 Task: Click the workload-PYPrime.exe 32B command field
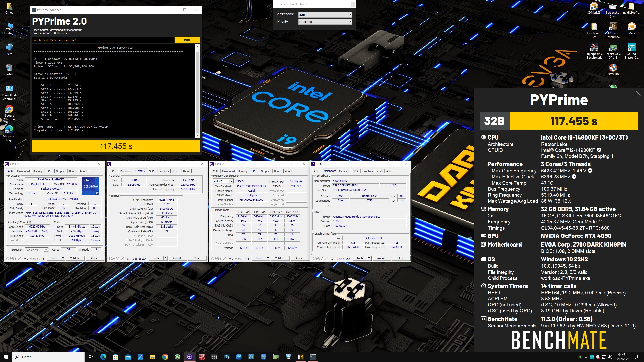pyautogui.click(x=103, y=40)
